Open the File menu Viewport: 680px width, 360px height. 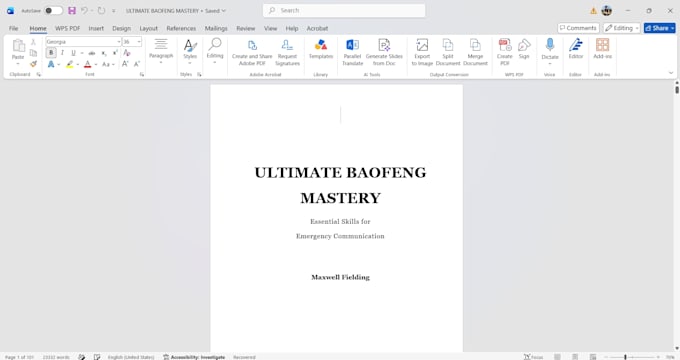tap(14, 28)
